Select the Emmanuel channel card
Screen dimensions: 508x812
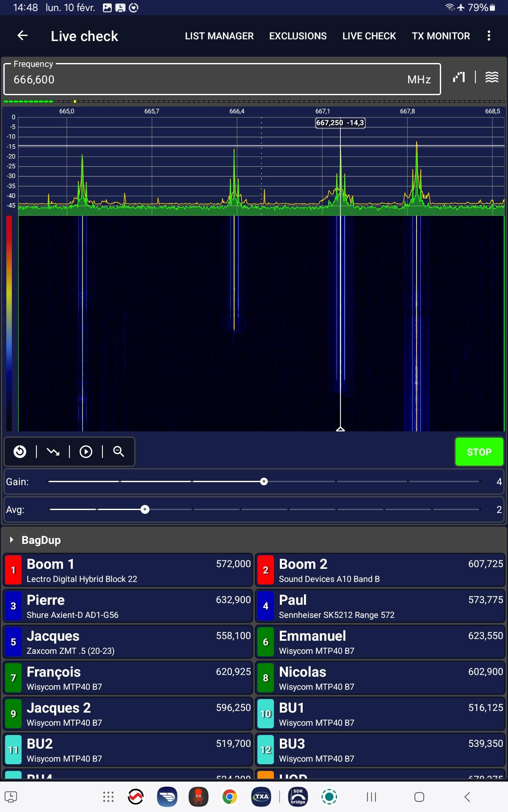pos(380,642)
